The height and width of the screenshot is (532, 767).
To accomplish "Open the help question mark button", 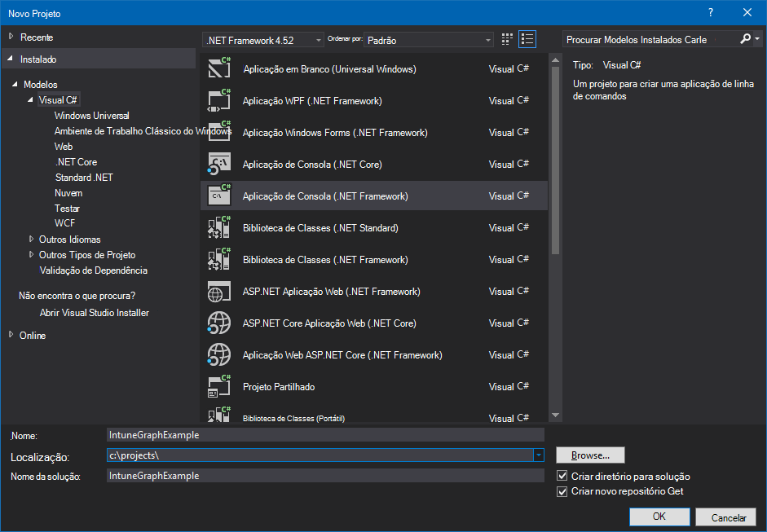I will [x=711, y=13].
